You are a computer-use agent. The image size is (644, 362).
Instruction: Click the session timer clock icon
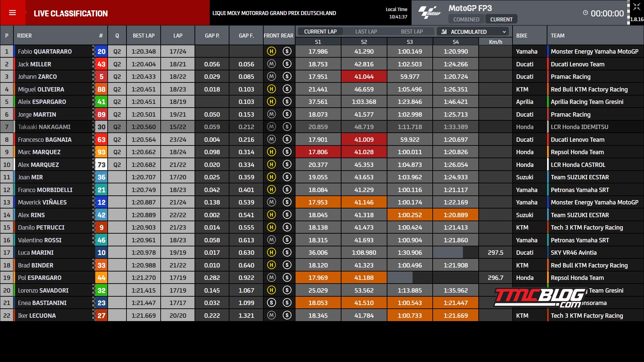585,13
